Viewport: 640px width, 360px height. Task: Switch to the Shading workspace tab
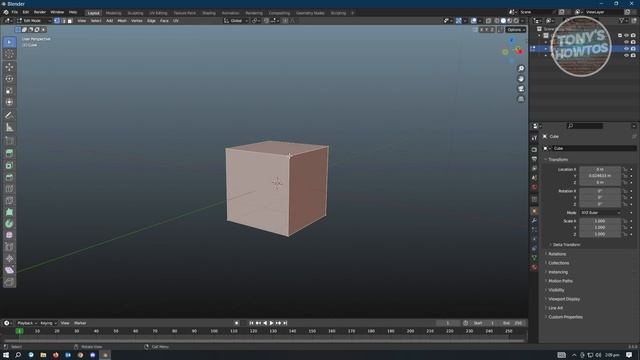point(209,13)
